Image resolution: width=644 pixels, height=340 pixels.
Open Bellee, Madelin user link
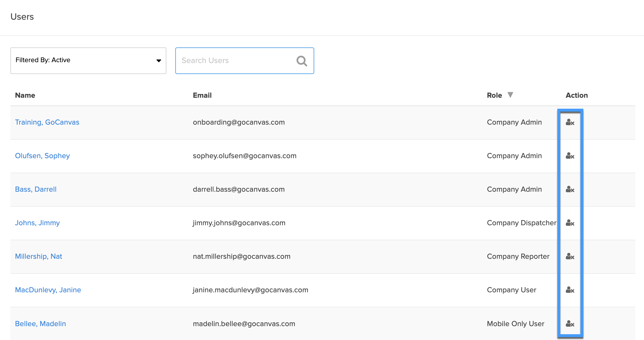coord(40,324)
